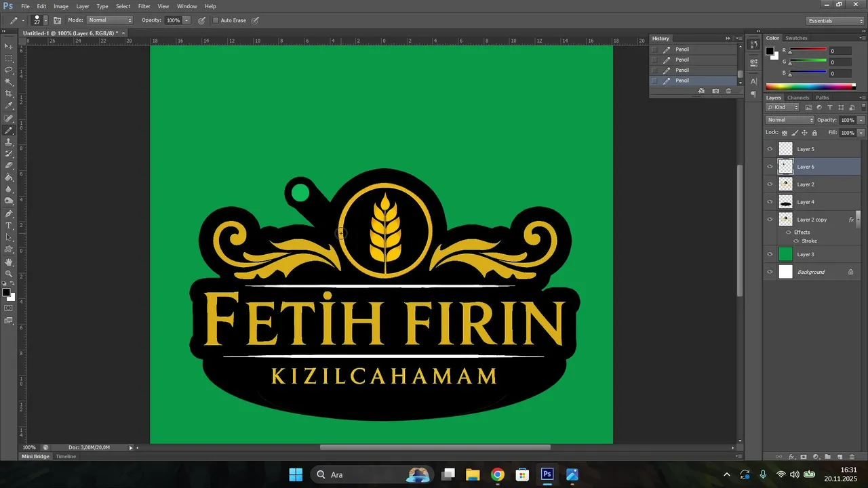Viewport: 868px width, 488px height.
Task: Select the Horizontal Type tool
Action: pos(9,225)
